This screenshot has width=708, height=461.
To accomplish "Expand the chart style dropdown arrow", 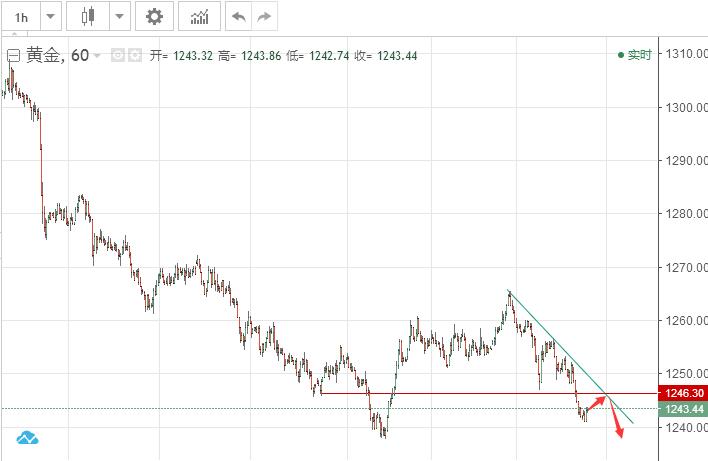I will tap(120, 17).
